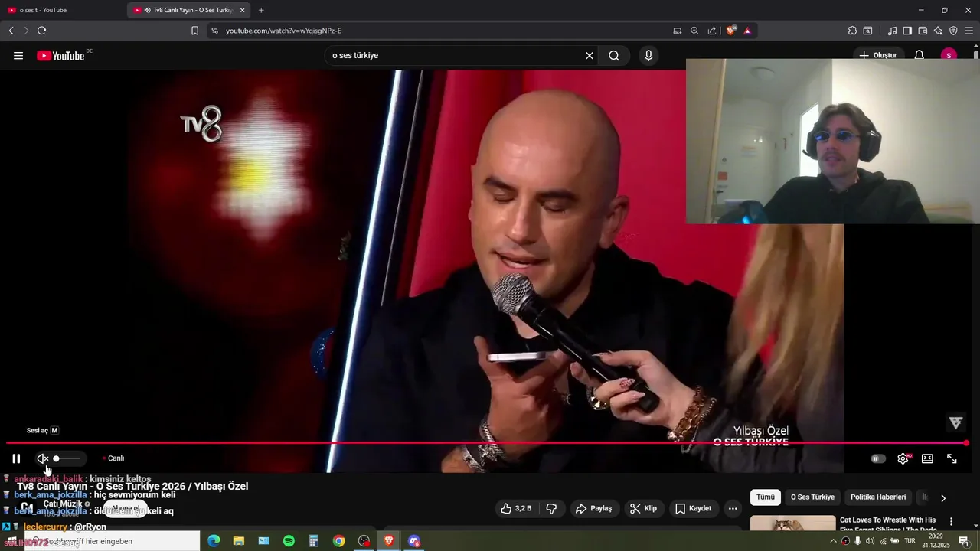The image size is (980, 551).
Task: Expand the system tray hidden icons
Action: pyautogui.click(x=833, y=541)
